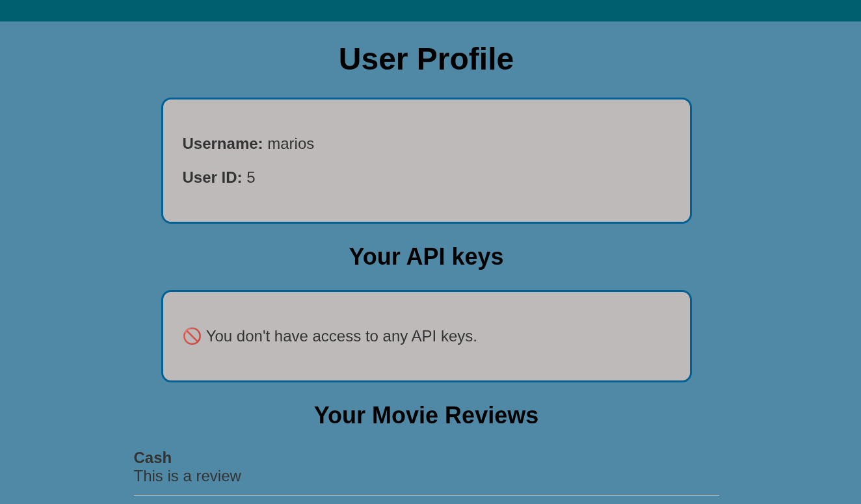Select the Username label
This screenshot has height=504, width=861.
pyautogui.click(x=222, y=144)
